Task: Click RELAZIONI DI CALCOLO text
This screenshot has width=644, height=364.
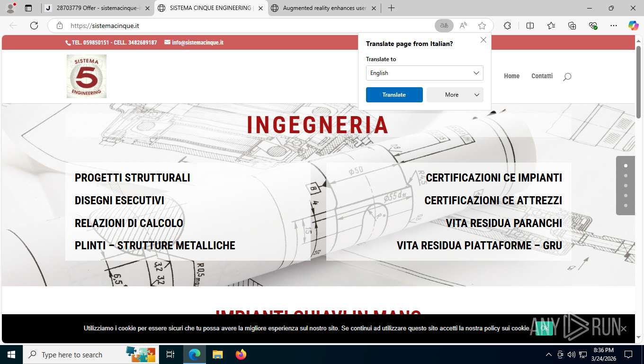Action: click(x=129, y=223)
